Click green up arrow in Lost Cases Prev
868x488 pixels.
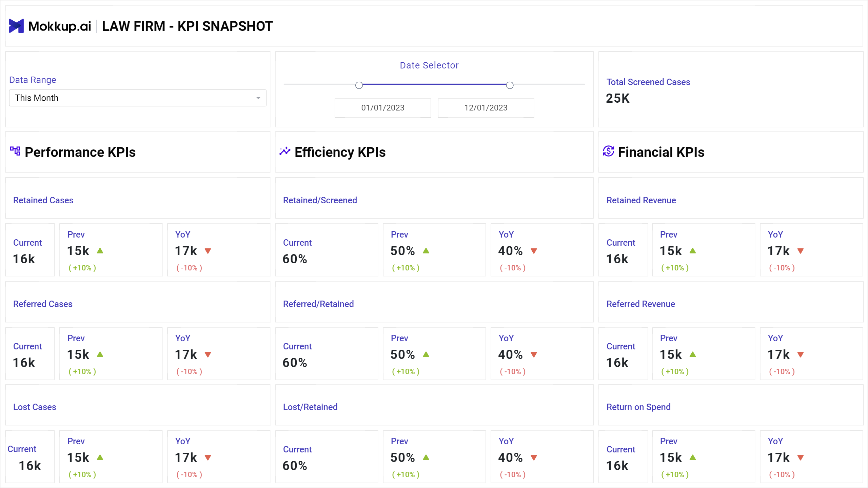coord(100,457)
